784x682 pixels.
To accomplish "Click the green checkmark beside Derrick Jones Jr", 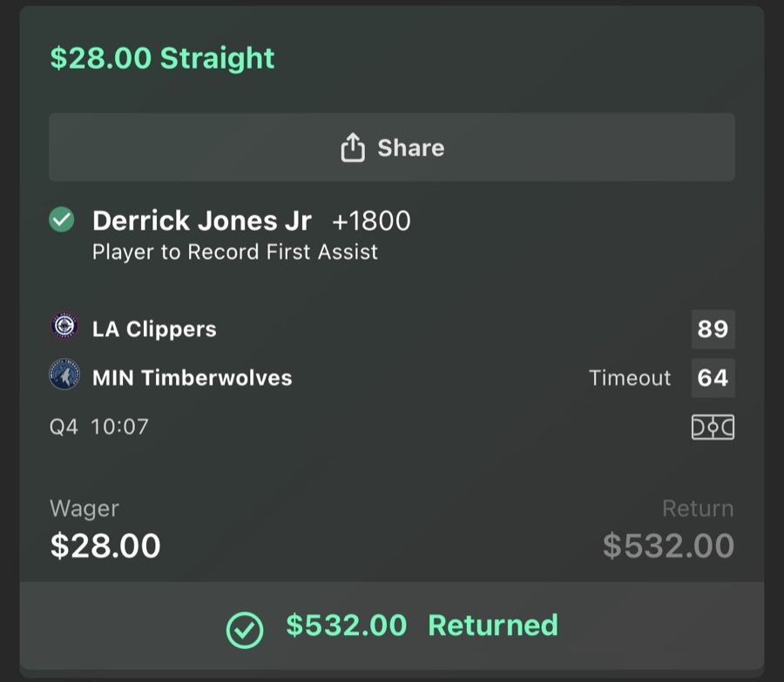I will (60, 220).
